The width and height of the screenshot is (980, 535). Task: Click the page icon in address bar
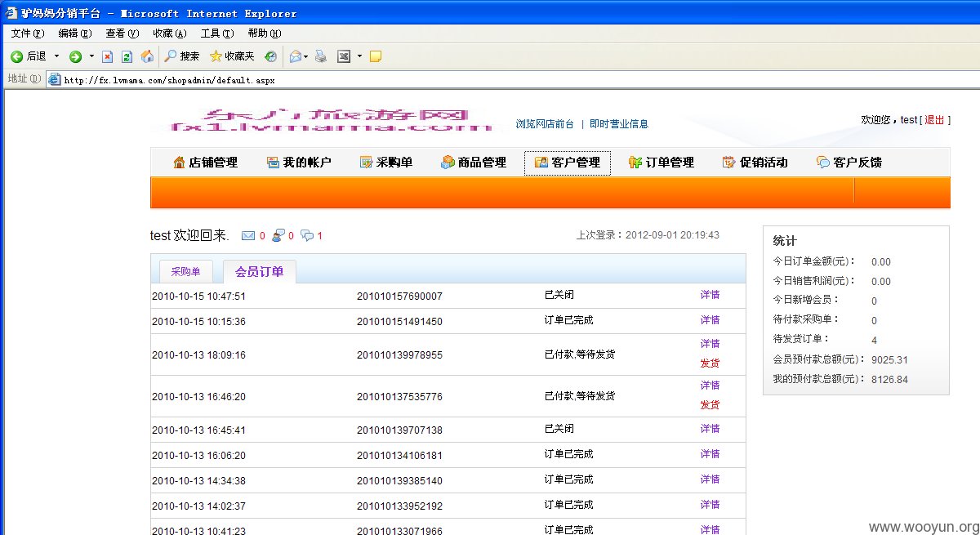(55, 80)
